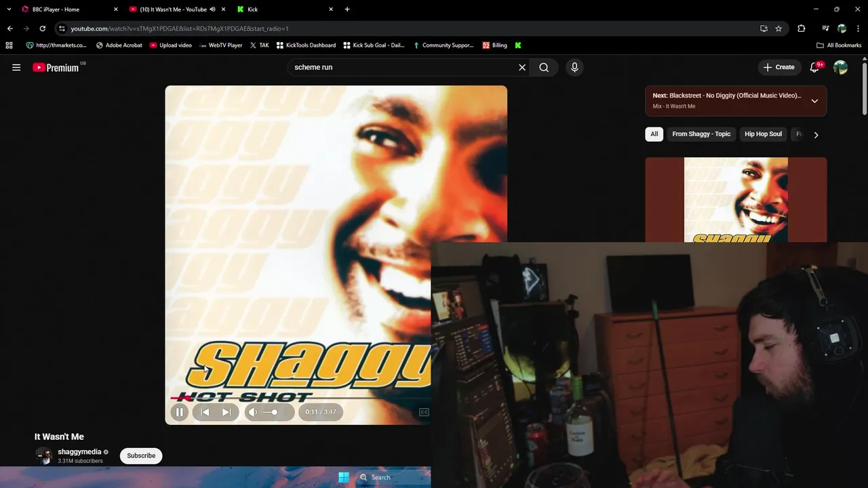Open the thmarkets.co bookmark

pos(56,45)
